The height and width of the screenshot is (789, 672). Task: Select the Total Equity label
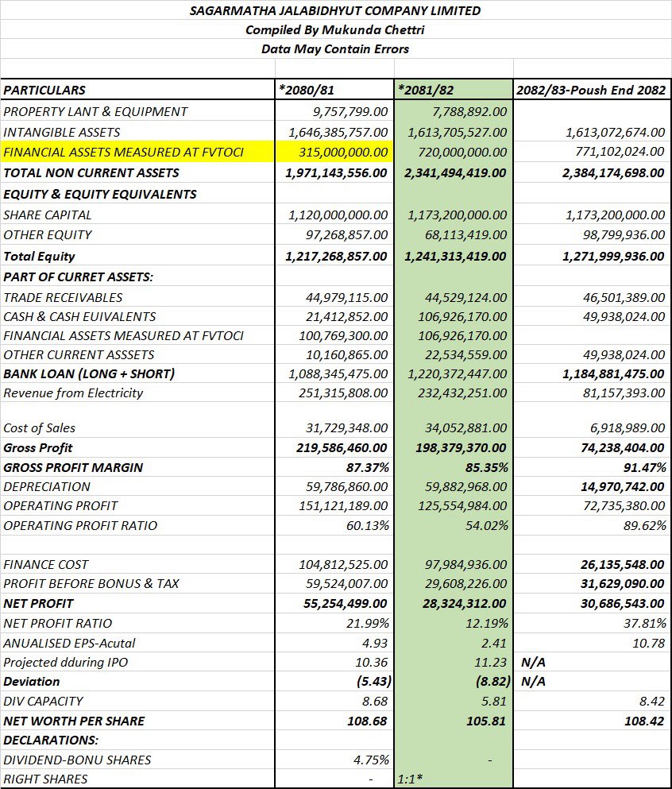[x=39, y=257]
